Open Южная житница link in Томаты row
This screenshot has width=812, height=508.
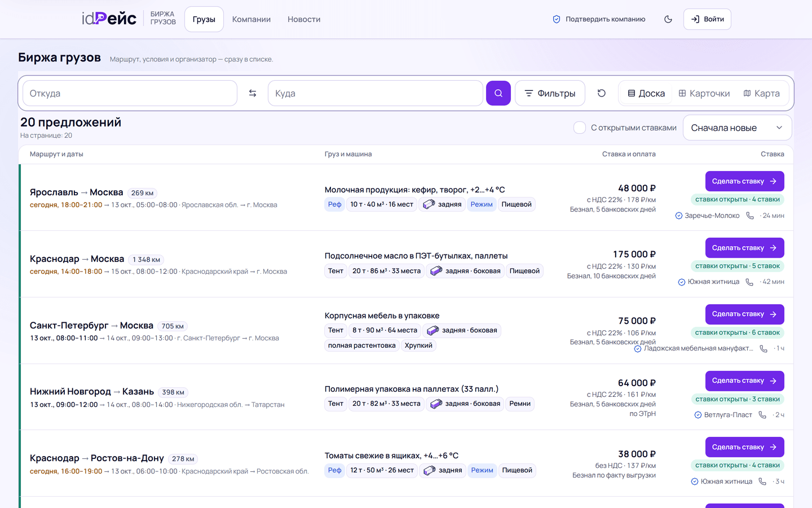click(x=726, y=481)
